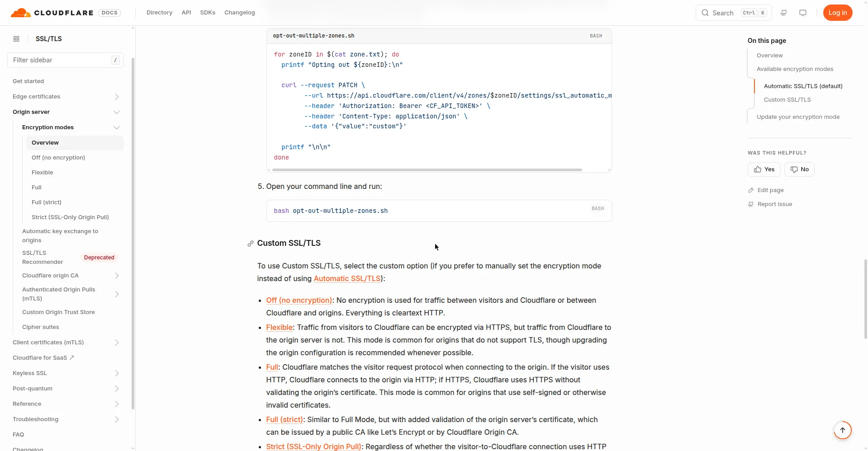Click the back-to-top arrow button

[842, 430]
